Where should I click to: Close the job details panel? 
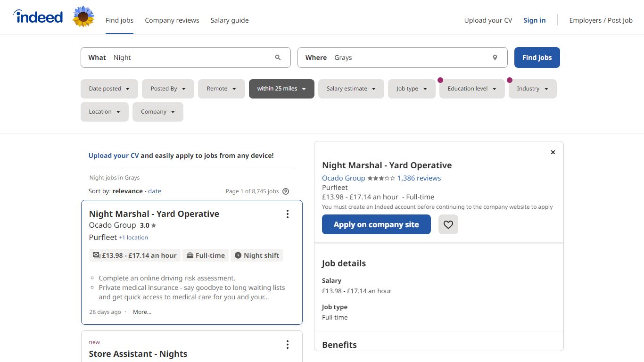pyautogui.click(x=553, y=152)
